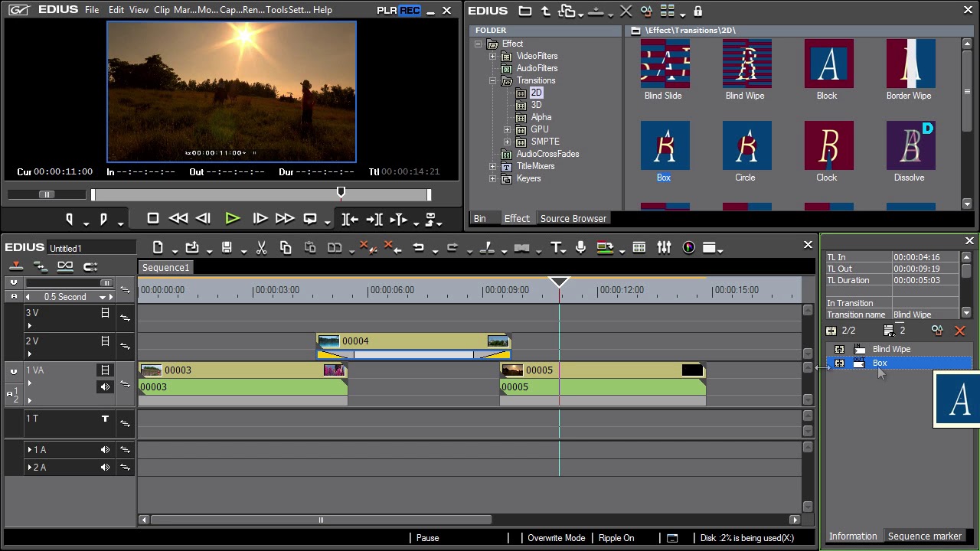This screenshot has height=551, width=980.
Task: Open the View menu
Action: click(x=139, y=10)
